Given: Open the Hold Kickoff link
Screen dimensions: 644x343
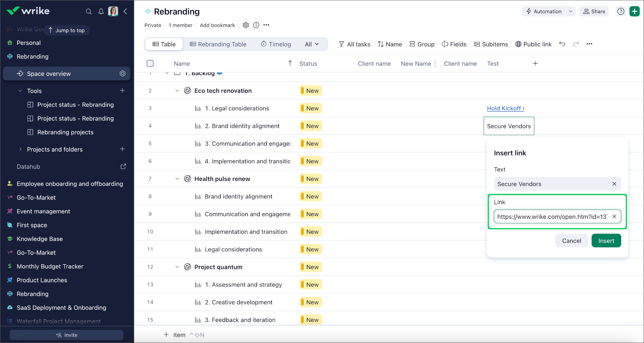Looking at the screenshot, I should (x=505, y=109).
